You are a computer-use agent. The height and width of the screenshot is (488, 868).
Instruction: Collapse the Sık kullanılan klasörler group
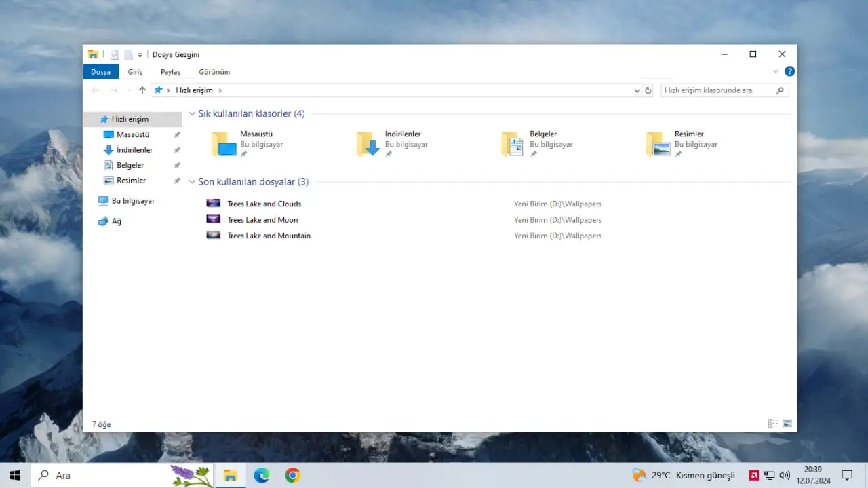click(193, 114)
